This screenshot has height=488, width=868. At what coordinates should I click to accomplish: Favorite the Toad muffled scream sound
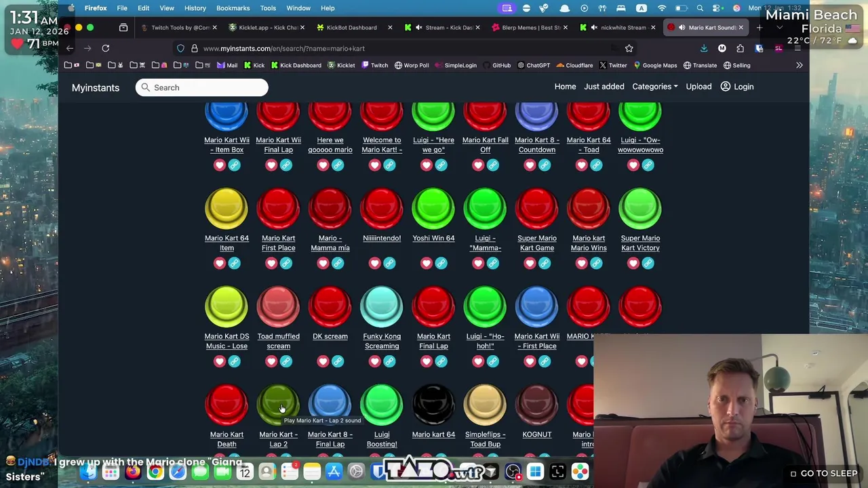(x=271, y=361)
